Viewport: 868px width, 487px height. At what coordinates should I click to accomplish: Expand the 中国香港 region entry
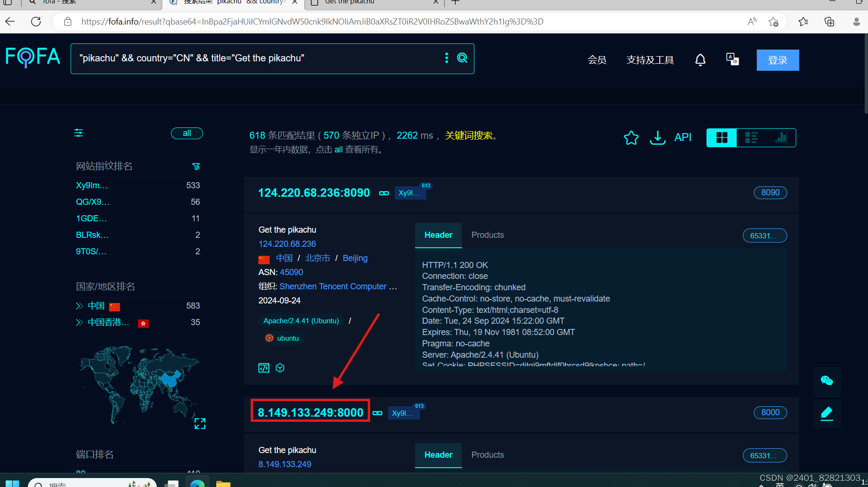(x=79, y=323)
